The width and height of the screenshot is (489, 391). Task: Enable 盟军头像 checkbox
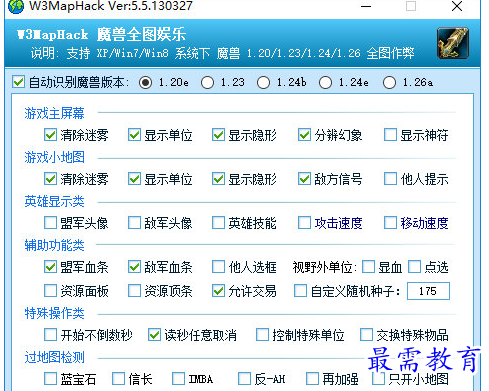tap(50, 223)
